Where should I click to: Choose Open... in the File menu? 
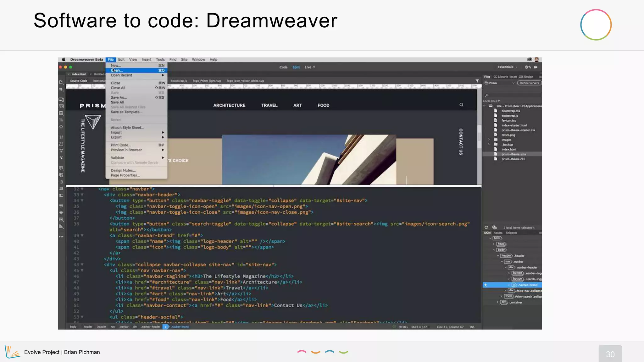coord(136,70)
